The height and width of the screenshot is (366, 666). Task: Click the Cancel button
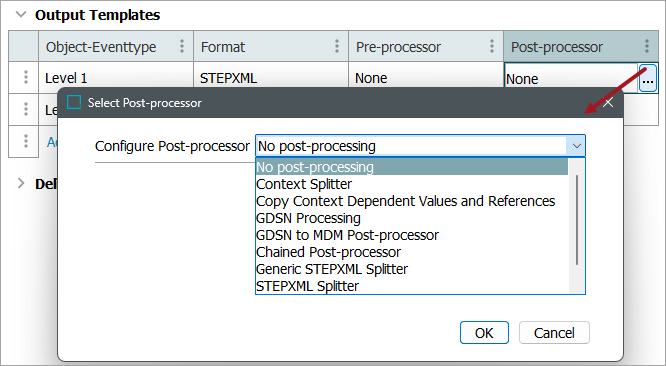coord(554,332)
